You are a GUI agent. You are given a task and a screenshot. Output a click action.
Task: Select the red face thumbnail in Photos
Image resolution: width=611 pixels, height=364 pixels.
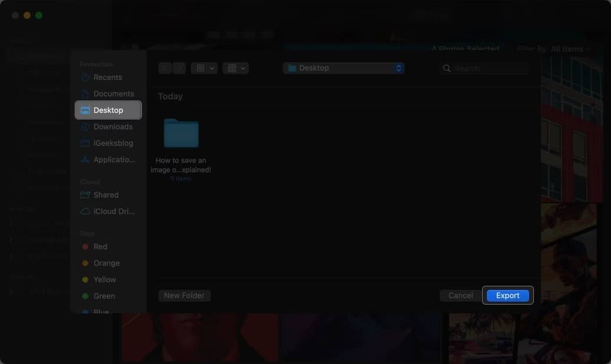[x=200, y=337]
